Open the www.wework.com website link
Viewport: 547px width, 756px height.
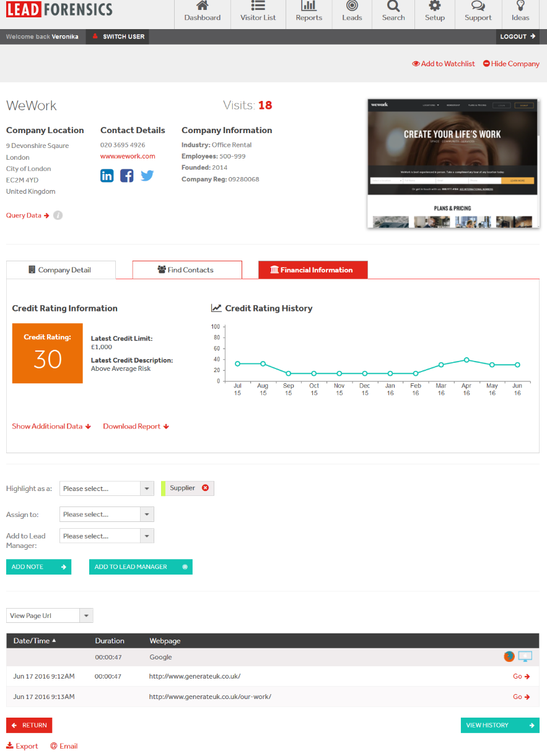[x=128, y=156]
